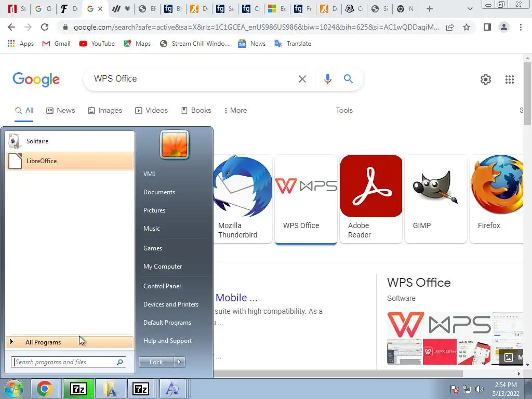The image size is (532, 399).
Task: Click the Google logo
Action: coord(36,79)
